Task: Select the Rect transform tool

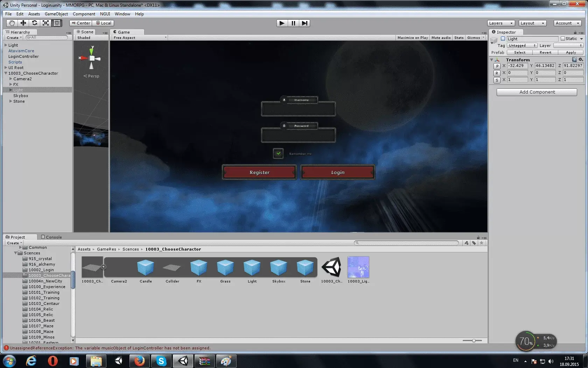Action: [x=57, y=23]
